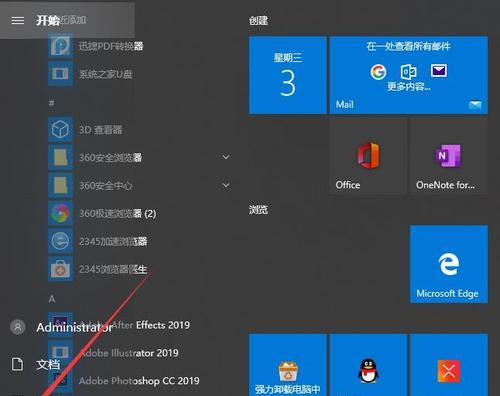Expand the 360安全中心 folder chevron
The width and height of the screenshot is (500, 396).
pos(226,185)
